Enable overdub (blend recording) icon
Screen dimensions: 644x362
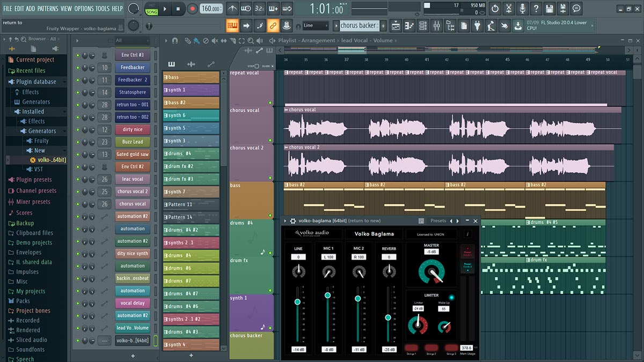273,9
